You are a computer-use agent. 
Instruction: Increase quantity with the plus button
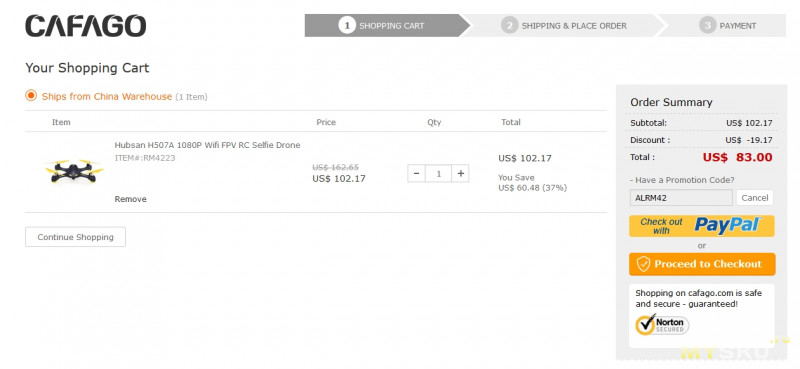point(460,174)
